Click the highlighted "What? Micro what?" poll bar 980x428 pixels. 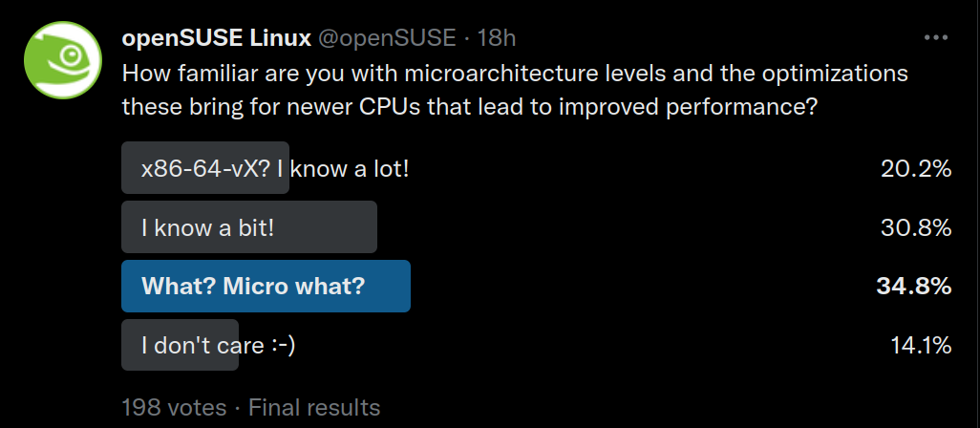pos(266,286)
